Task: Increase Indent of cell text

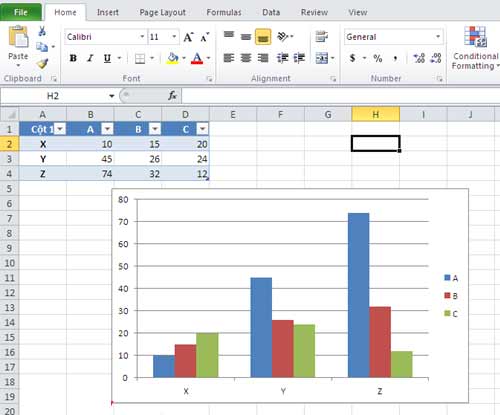Action: pyautogui.click(x=299, y=58)
